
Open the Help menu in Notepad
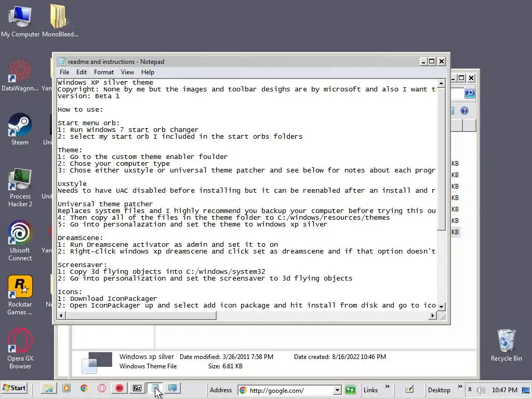pyautogui.click(x=148, y=72)
